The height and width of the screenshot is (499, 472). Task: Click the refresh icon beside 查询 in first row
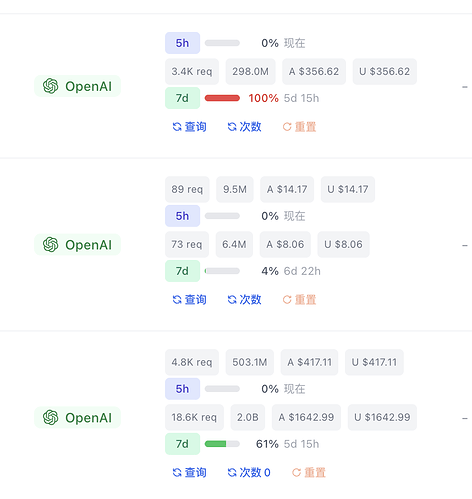(x=177, y=127)
